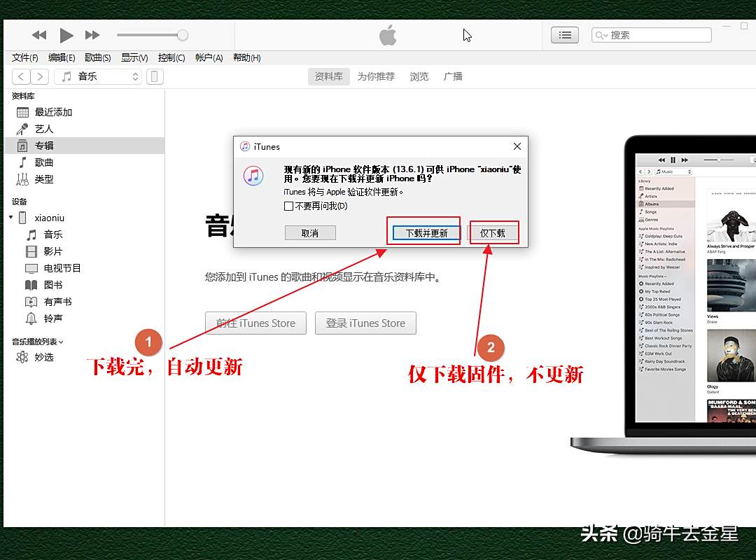Switch to the 浏览 tab
This screenshot has height=560, width=756.
point(419,76)
